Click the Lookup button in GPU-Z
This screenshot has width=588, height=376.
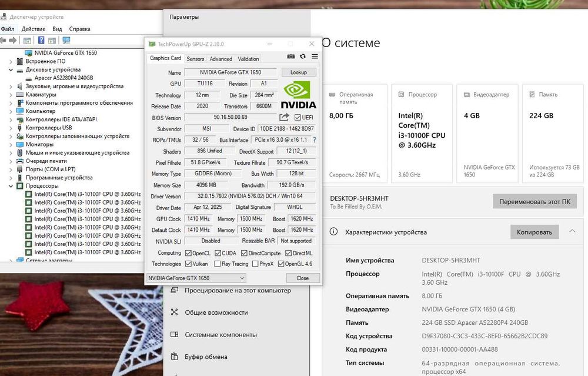299,72
